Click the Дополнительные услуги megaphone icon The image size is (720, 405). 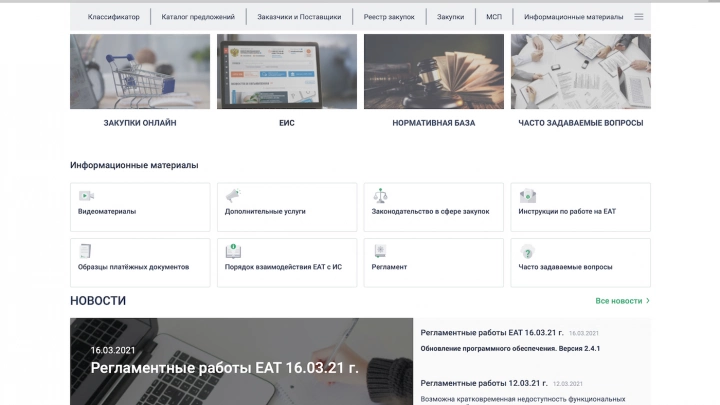(x=233, y=195)
